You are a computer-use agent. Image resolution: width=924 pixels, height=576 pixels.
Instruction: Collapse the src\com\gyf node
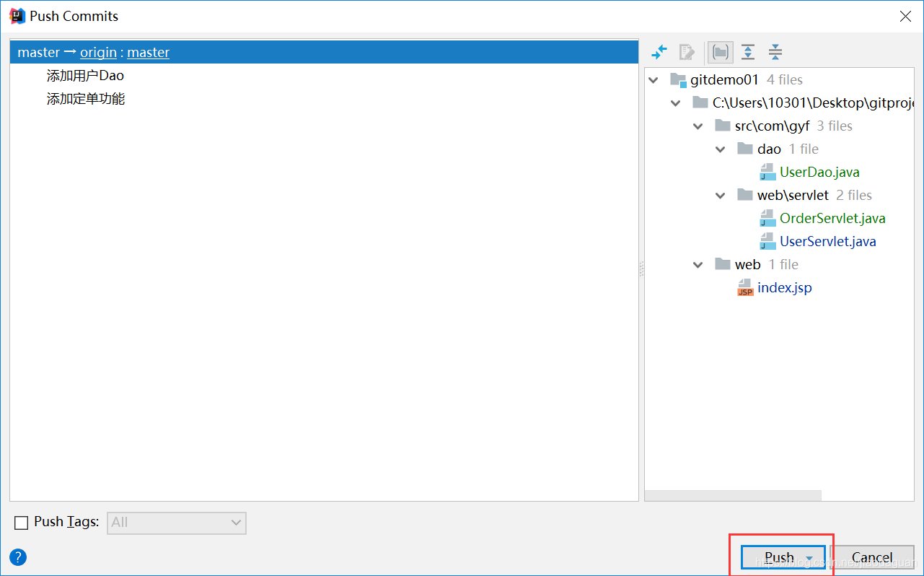point(698,126)
